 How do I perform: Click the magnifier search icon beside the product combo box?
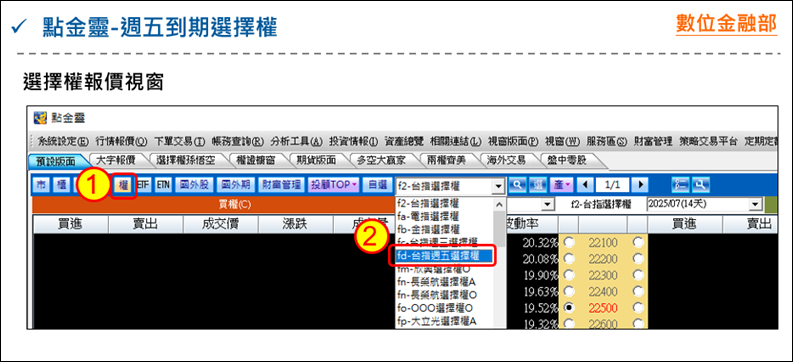[x=517, y=186]
